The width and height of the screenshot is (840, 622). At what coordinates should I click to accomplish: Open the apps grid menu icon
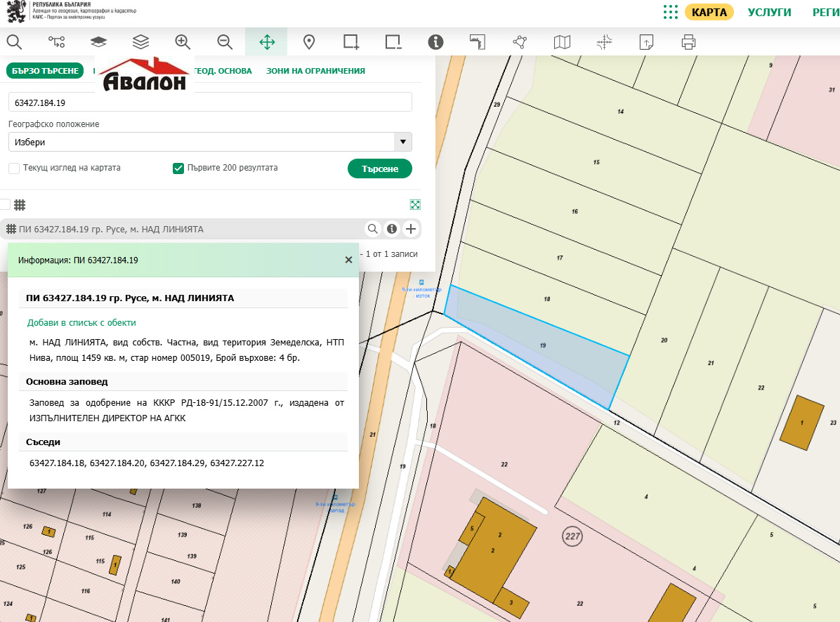[x=670, y=12]
